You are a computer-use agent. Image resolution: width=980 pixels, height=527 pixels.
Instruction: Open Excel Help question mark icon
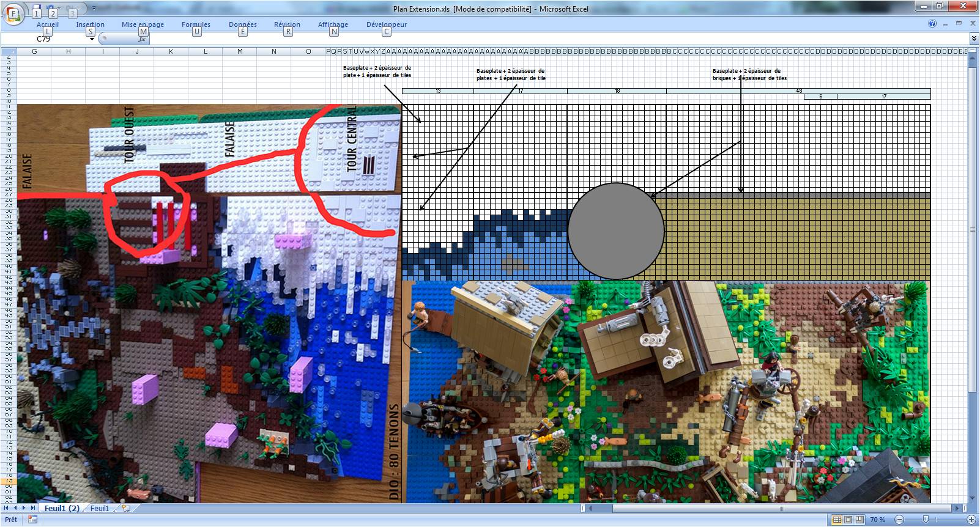pos(932,24)
